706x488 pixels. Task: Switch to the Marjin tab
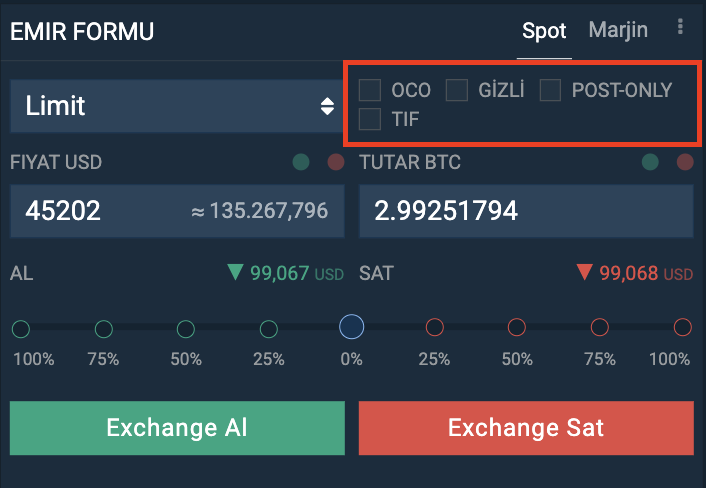pos(618,30)
